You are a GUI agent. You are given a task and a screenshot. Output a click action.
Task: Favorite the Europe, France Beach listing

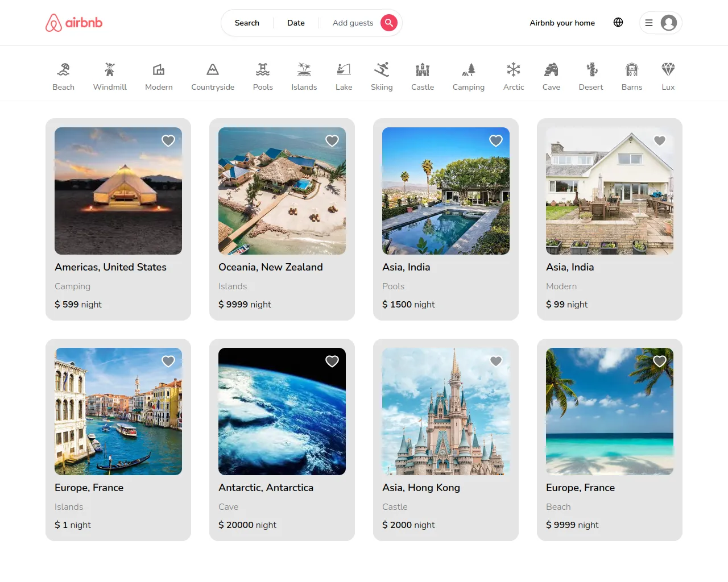[660, 361]
